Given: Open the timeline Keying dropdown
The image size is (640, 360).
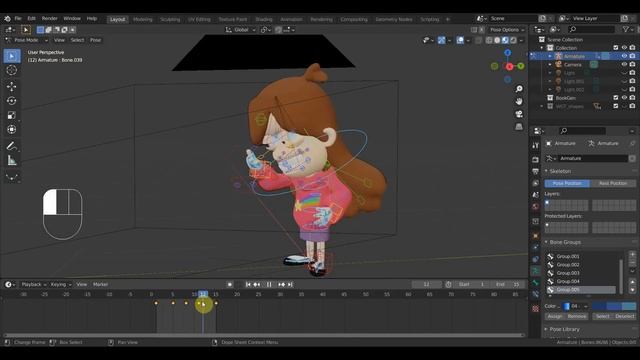Looking at the screenshot, I should (60, 284).
